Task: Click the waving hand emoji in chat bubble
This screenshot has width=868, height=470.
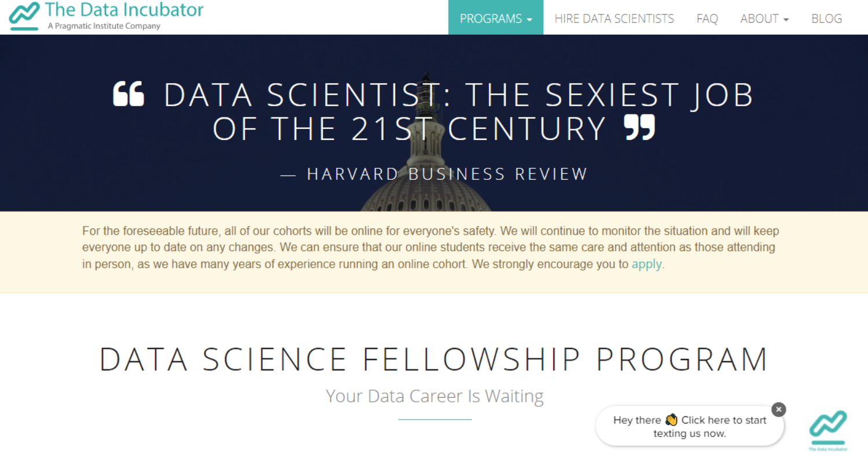Action: point(671,420)
